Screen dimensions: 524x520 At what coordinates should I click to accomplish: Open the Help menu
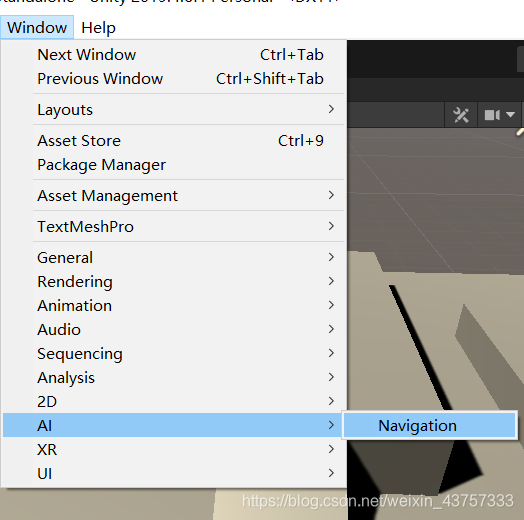tap(98, 27)
